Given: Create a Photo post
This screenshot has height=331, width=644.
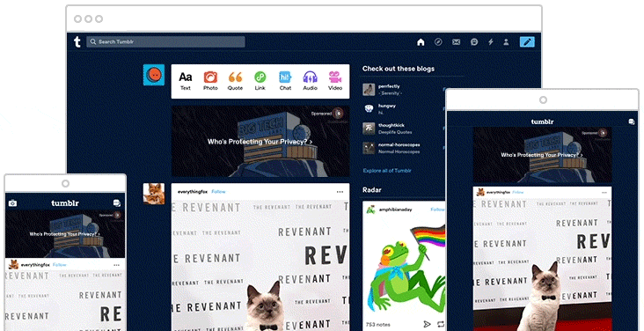Looking at the screenshot, I should coord(210,81).
